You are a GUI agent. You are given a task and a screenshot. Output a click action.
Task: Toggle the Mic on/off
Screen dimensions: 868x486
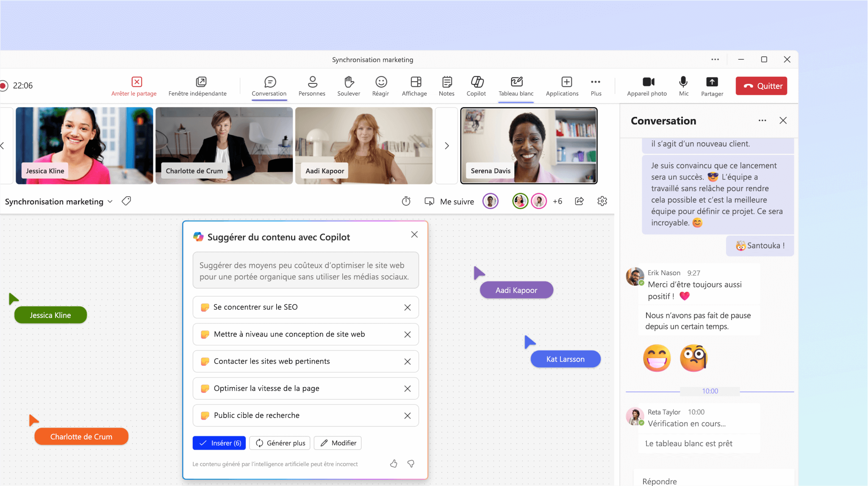[x=683, y=86]
